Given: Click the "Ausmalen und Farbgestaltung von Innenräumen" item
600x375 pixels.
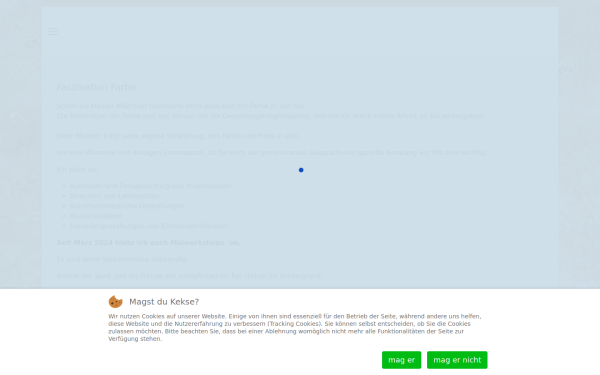Looking at the screenshot, I should (150, 186).
